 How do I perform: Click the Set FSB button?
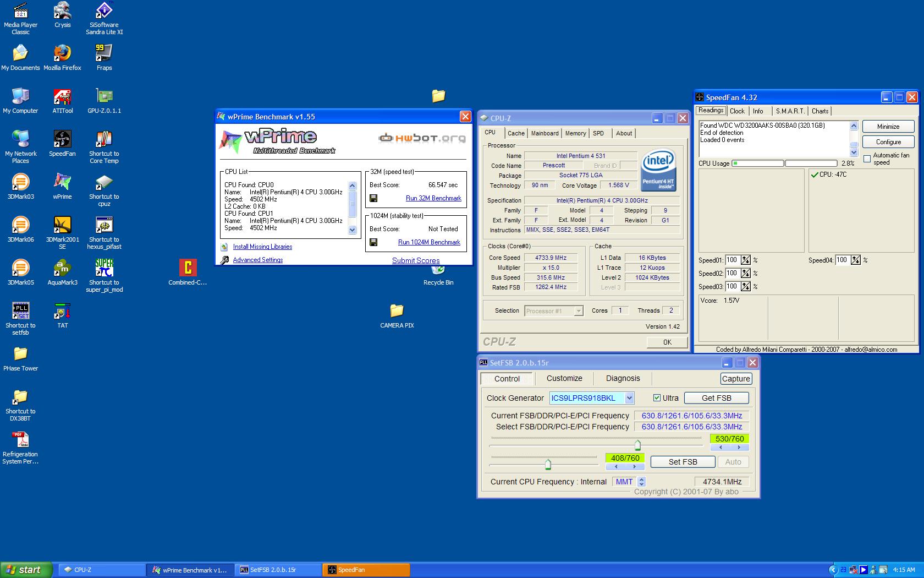click(683, 462)
